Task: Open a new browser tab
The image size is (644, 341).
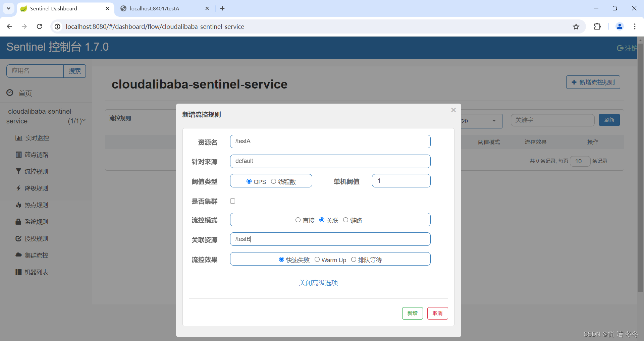Action: 222,8
